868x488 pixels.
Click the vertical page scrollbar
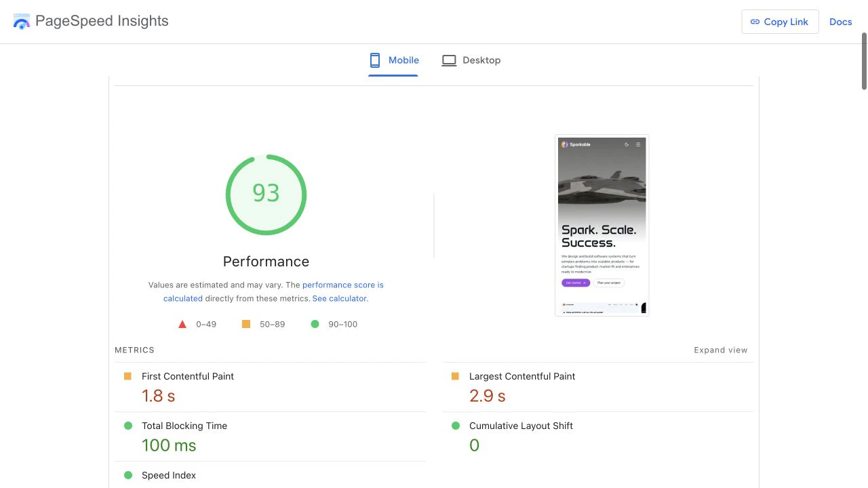coord(864,61)
